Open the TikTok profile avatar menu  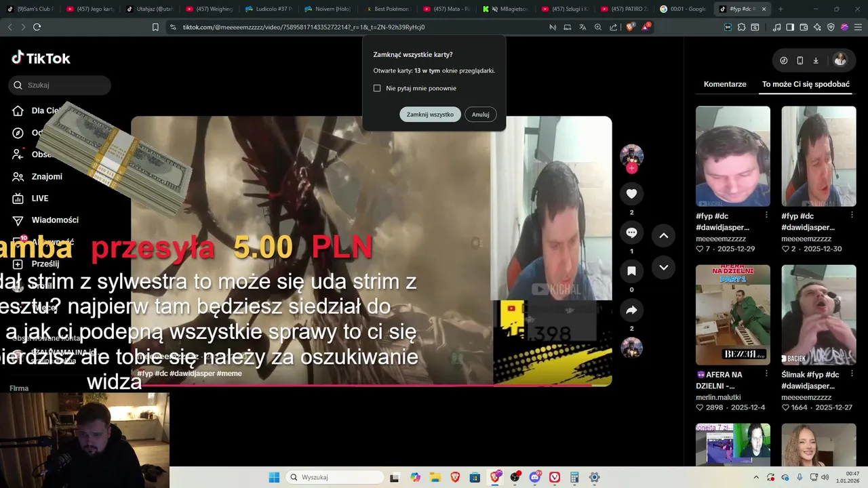point(840,60)
